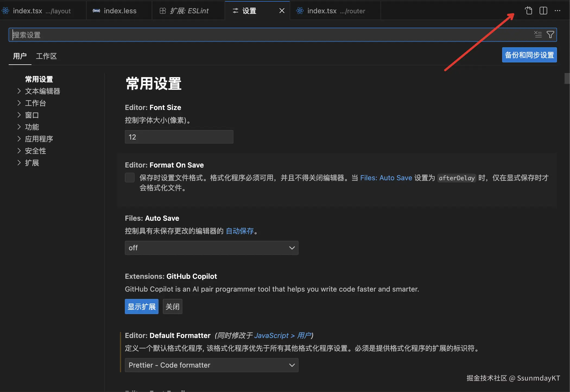Image resolution: width=570 pixels, height=392 pixels.
Task: Switch to the 工作区 settings tab
Action: pos(46,56)
